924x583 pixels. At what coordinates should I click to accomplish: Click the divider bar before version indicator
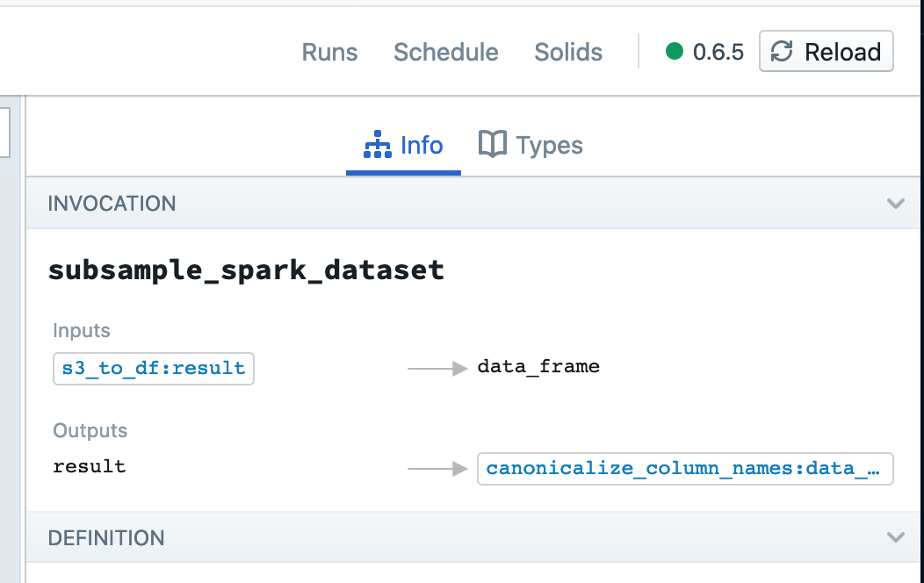click(639, 51)
